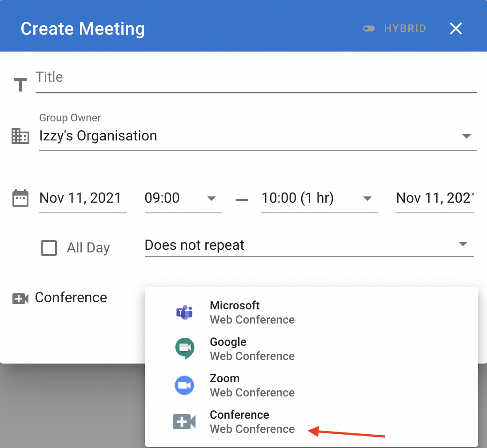The width and height of the screenshot is (487, 448).
Task: Click the Create Meeting heading
Action: point(83,28)
